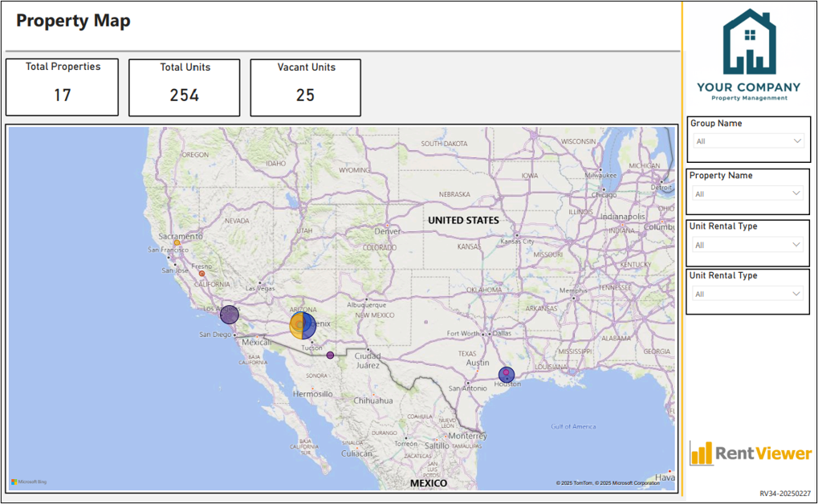Select the blue half of the Phoenix bubble
818x504 pixels.
(x=309, y=326)
